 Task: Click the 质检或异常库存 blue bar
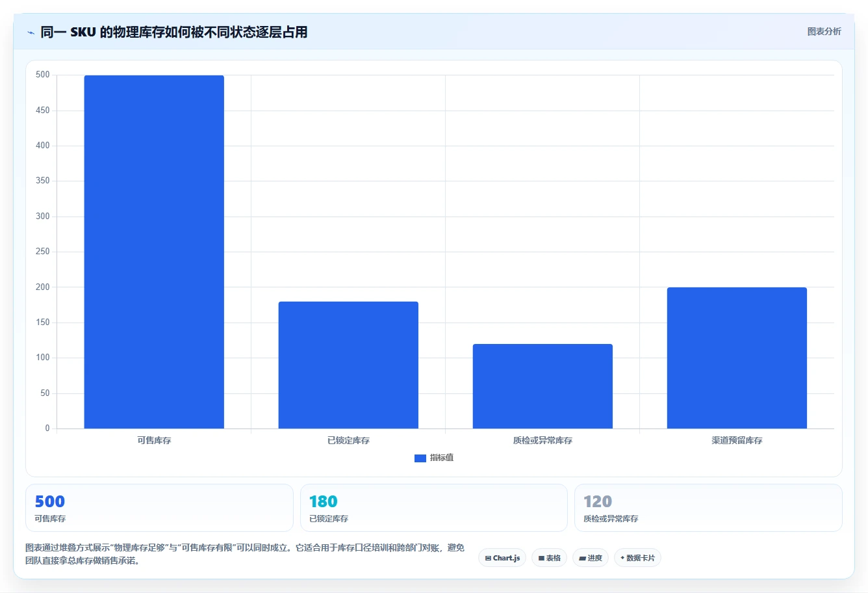pyautogui.click(x=542, y=386)
